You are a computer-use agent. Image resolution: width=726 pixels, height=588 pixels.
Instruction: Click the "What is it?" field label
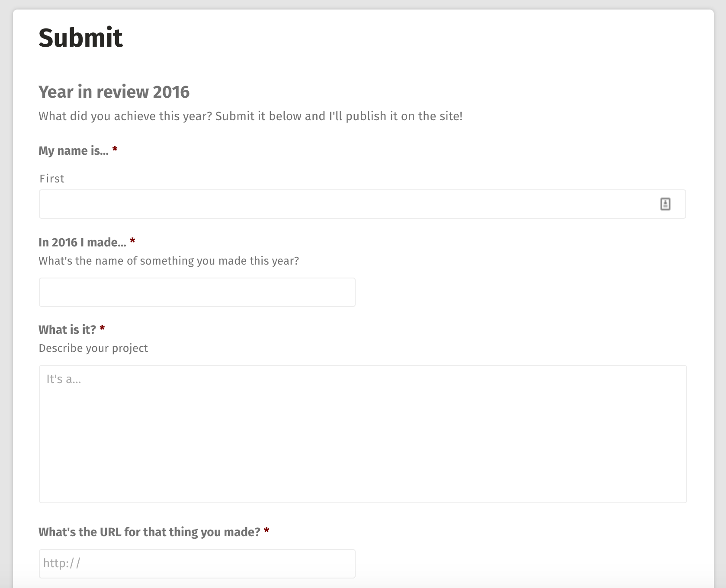click(x=67, y=329)
